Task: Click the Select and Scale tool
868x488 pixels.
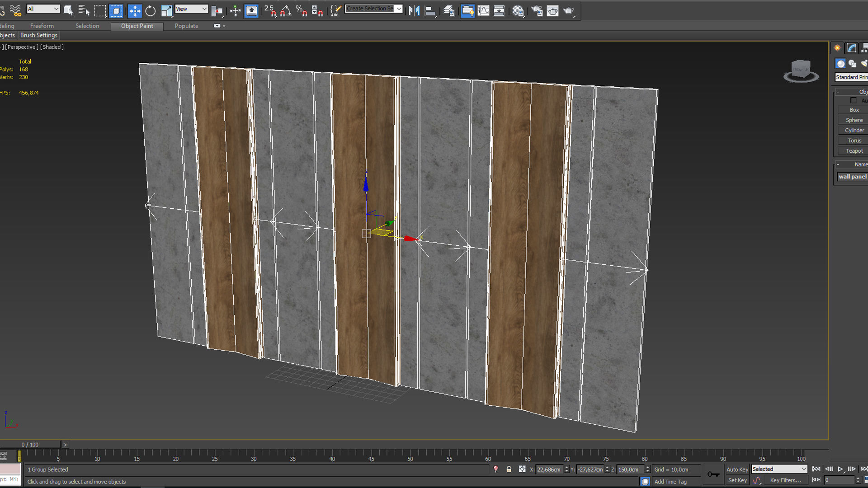Action: 166,10
